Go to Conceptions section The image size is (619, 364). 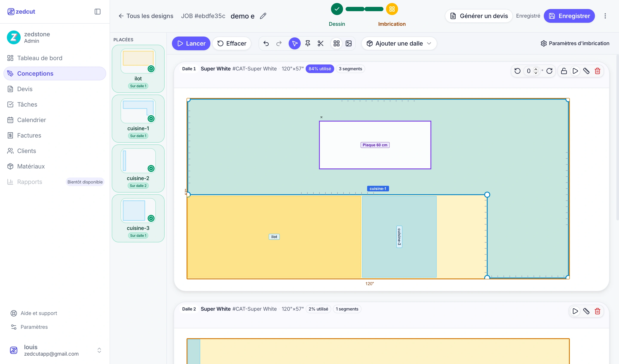click(55, 73)
